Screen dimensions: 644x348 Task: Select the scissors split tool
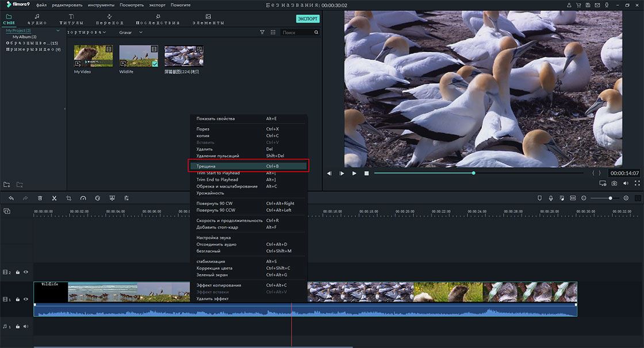click(54, 198)
